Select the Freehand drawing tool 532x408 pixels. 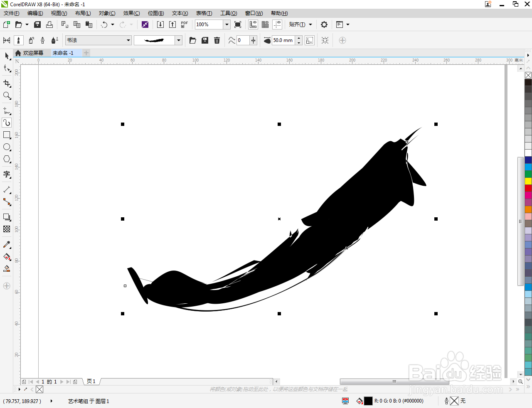[7, 111]
